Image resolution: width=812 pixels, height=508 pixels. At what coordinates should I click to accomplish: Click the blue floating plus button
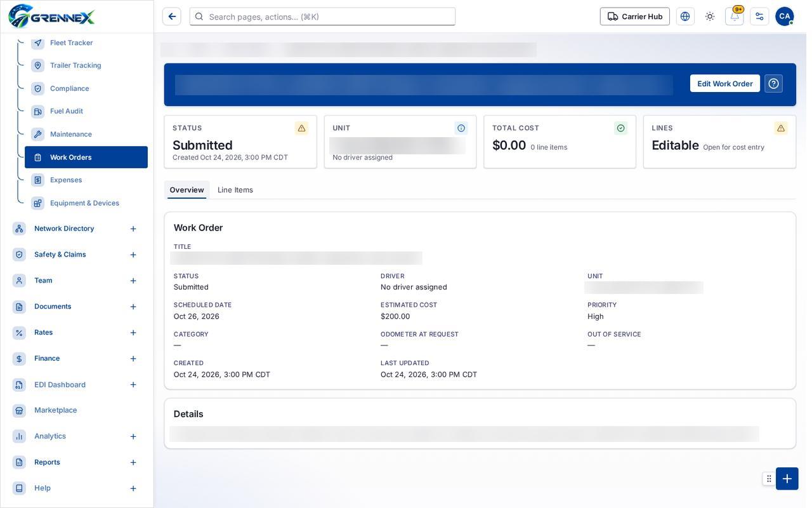[787, 479]
